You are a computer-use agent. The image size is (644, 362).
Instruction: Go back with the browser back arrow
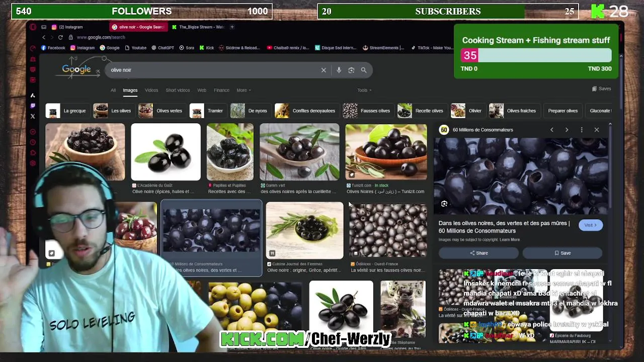click(x=44, y=37)
